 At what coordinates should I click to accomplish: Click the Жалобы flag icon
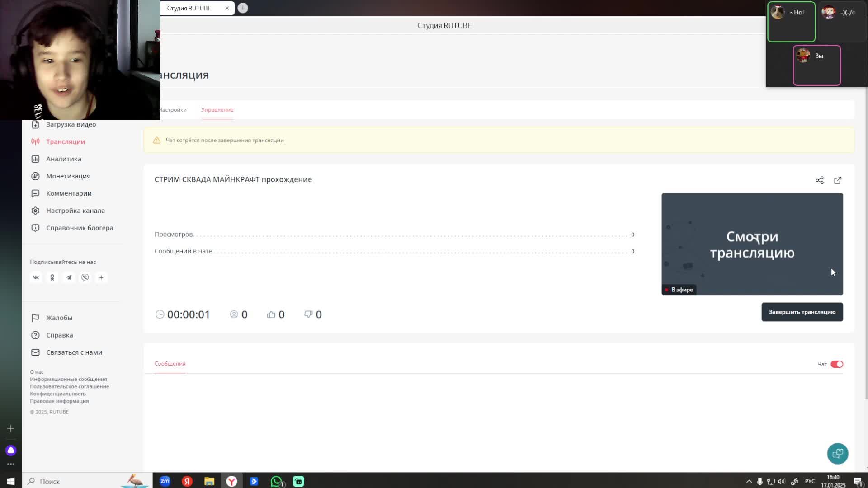35,318
